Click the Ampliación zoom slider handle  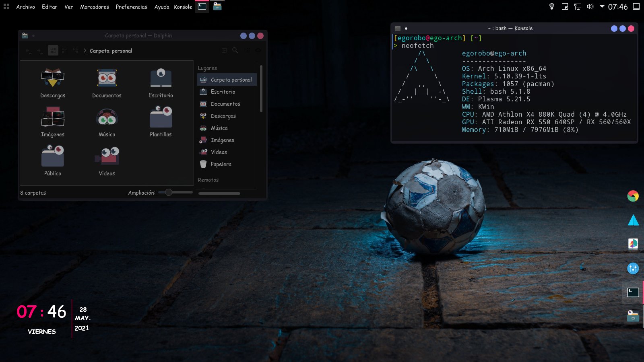click(169, 193)
